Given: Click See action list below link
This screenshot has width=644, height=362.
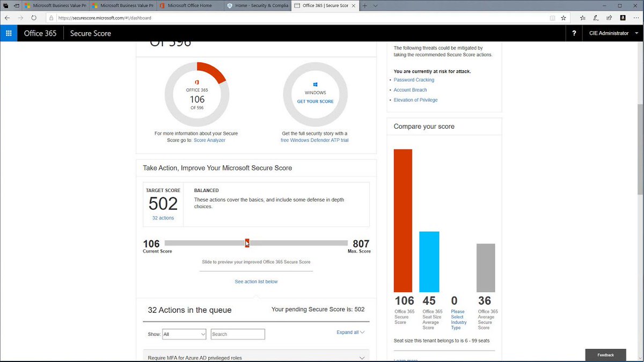Looking at the screenshot, I should click(256, 282).
